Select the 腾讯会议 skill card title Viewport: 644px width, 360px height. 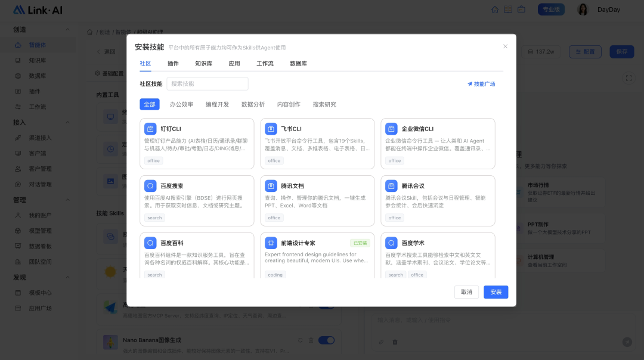(413, 186)
